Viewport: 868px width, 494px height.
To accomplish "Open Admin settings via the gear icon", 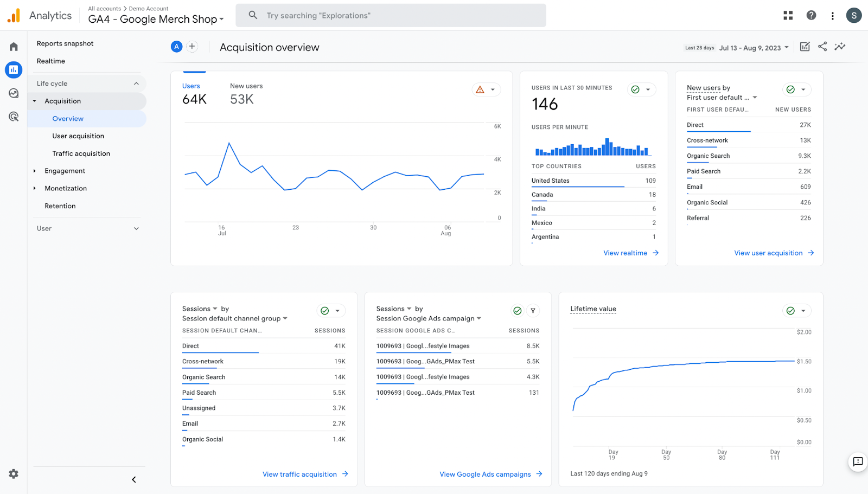I will point(13,473).
